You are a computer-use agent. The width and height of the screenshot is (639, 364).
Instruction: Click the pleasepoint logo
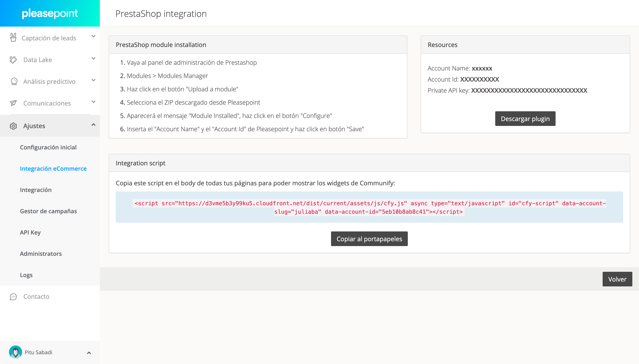click(50, 13)
